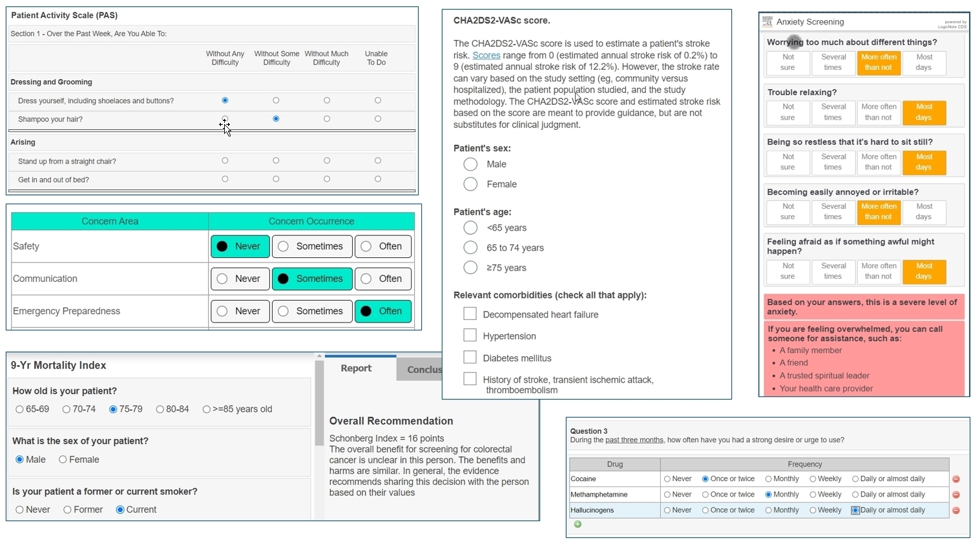Choose More often than not for Feeling afraid
The width and height of the screenshot is (980, 545).
879,271
